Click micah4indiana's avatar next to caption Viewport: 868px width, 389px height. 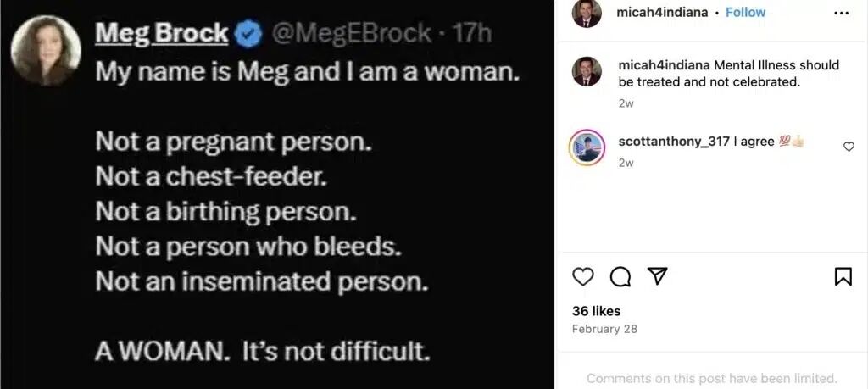[x=587, y=73]
